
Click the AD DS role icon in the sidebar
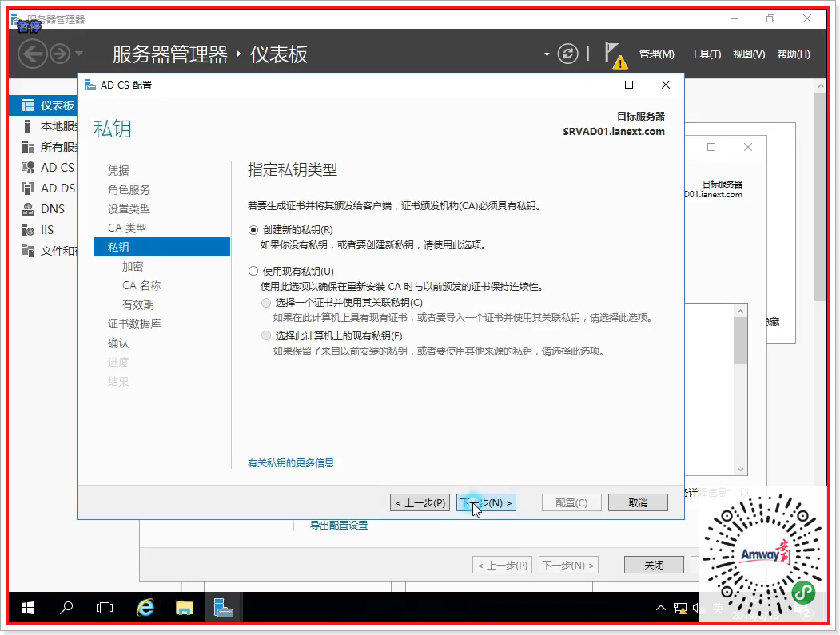28,189
